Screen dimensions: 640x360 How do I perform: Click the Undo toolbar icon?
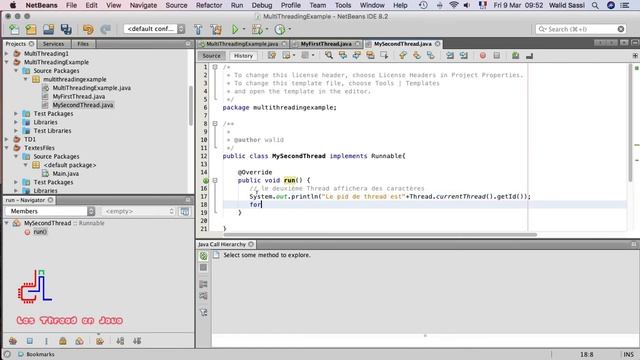88,29
